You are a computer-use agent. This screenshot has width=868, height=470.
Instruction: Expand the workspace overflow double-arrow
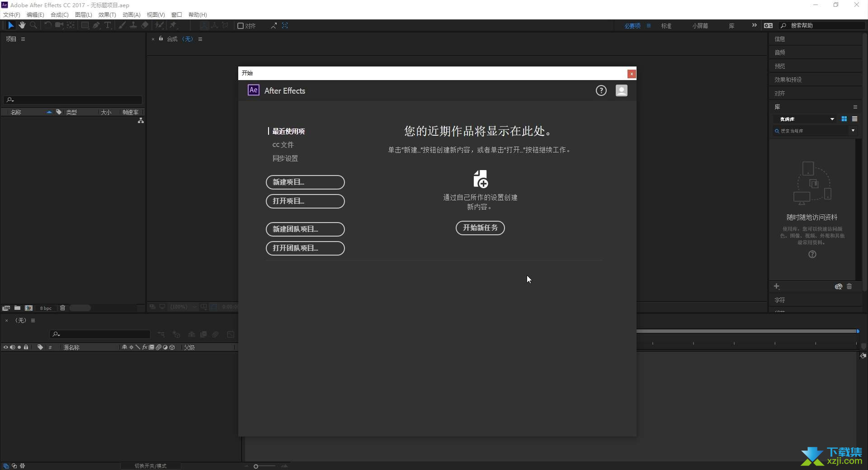pos(754,25)
